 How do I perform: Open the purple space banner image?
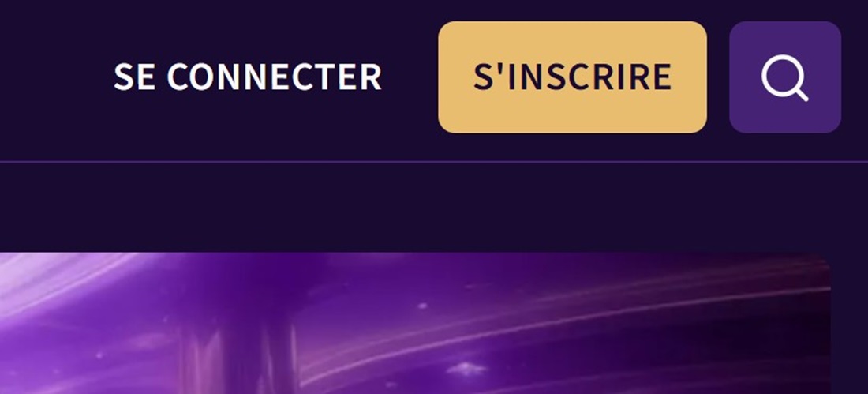point(415,323)
